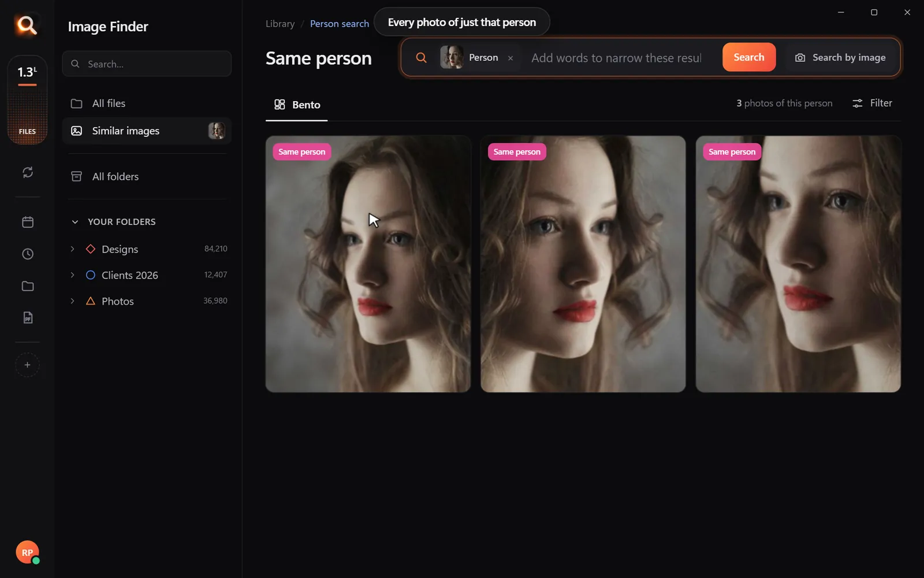This screenshot has height=578, width=924.
Task: Select the Photos folder row
Action: (147, 301)
